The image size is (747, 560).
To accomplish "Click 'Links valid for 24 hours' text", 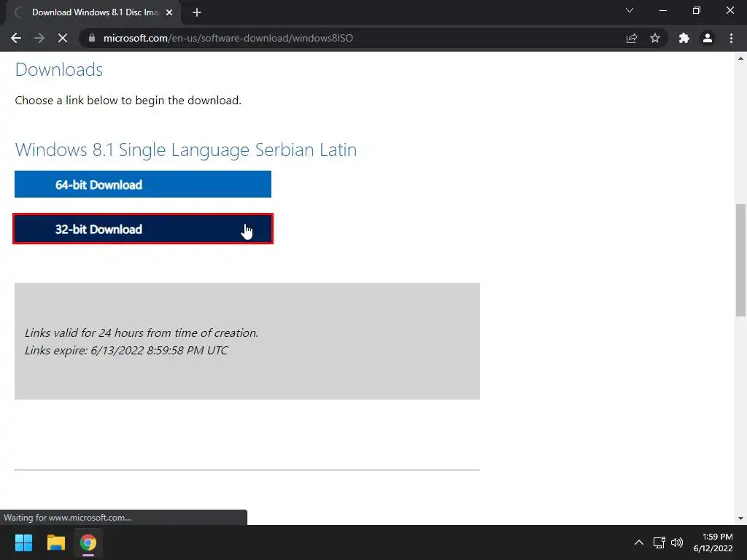I will (142, 332).
